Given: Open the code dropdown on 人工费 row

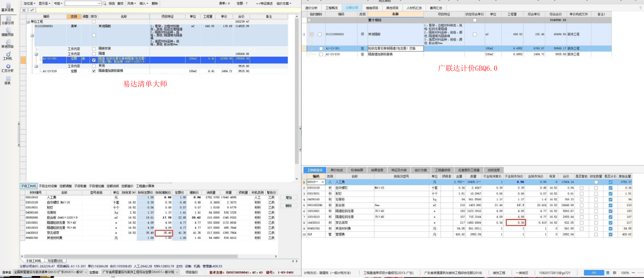Looking at the screenshot, I should click(323, 182).
